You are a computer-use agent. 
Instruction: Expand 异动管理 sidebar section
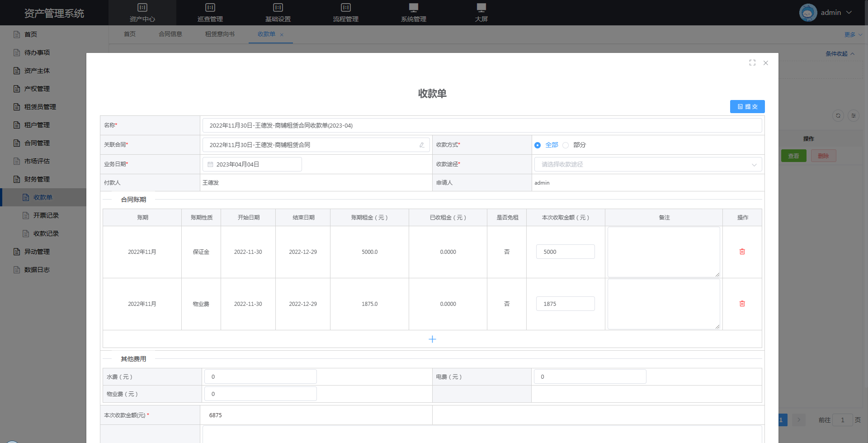tap(37, 252)
